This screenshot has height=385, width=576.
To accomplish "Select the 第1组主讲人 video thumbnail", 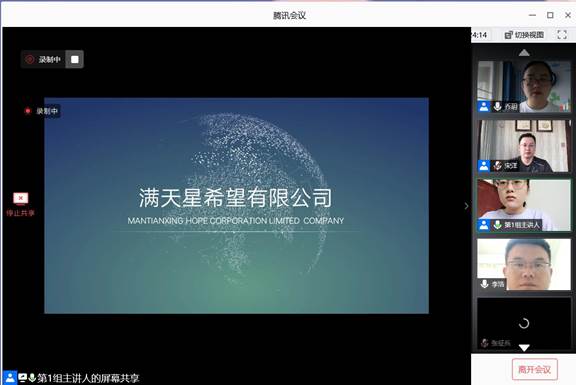I will 524,205.
